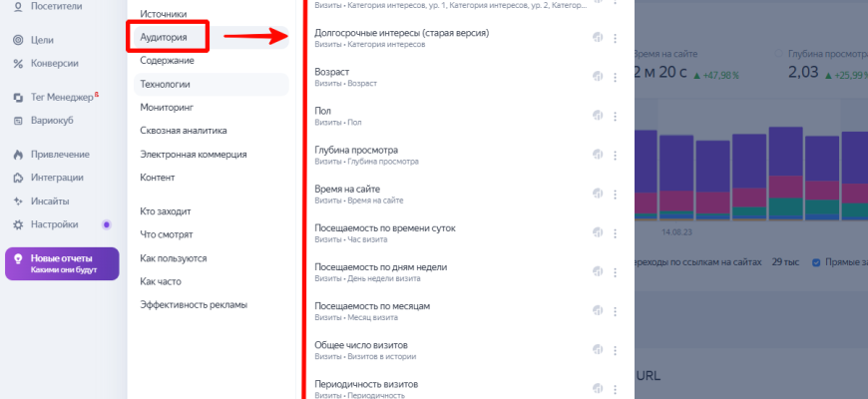
Task: Click the Привлечение flame icon
Action: [18, 155]
